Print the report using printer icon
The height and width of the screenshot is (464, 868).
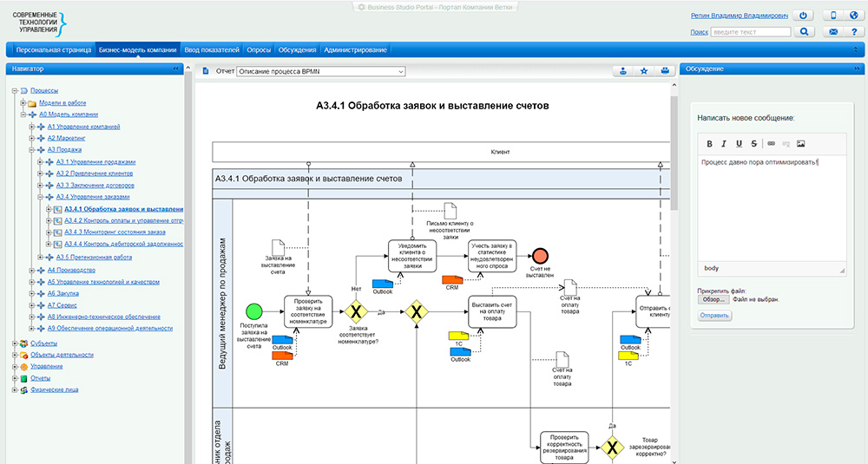(x=664, y=71)
